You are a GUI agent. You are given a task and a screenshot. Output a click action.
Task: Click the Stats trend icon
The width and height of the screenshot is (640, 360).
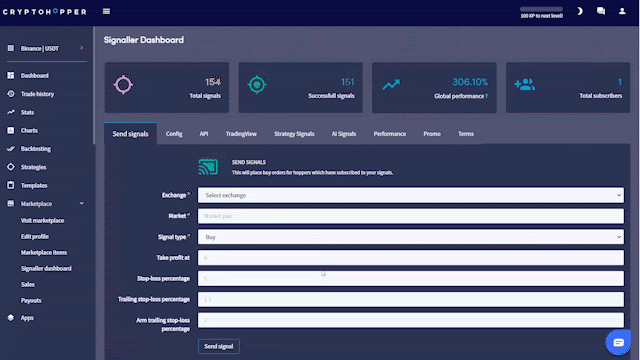coord(11,112)
